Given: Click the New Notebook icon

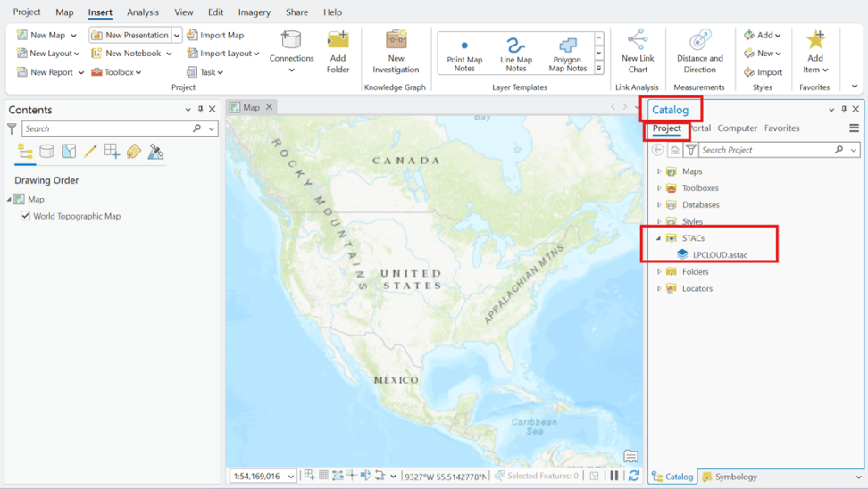Looking at the screenshot, I should (x=96, y=54).
